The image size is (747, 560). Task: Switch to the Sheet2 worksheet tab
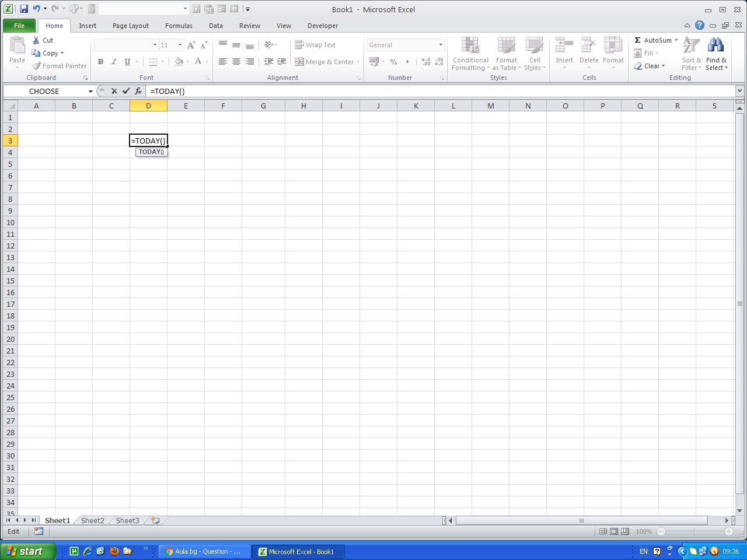click(x=92, y=520)
